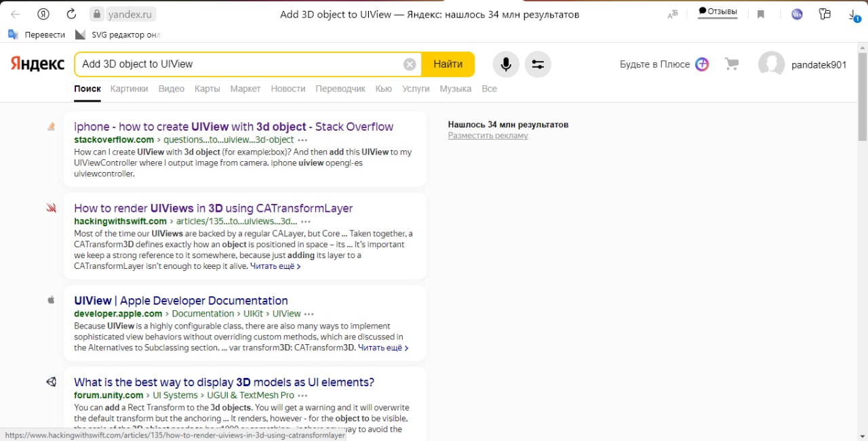Open the Unity 3D models as UI elements result
The width and height of the screenshot is (868, 441).
[x=224, y=382]
